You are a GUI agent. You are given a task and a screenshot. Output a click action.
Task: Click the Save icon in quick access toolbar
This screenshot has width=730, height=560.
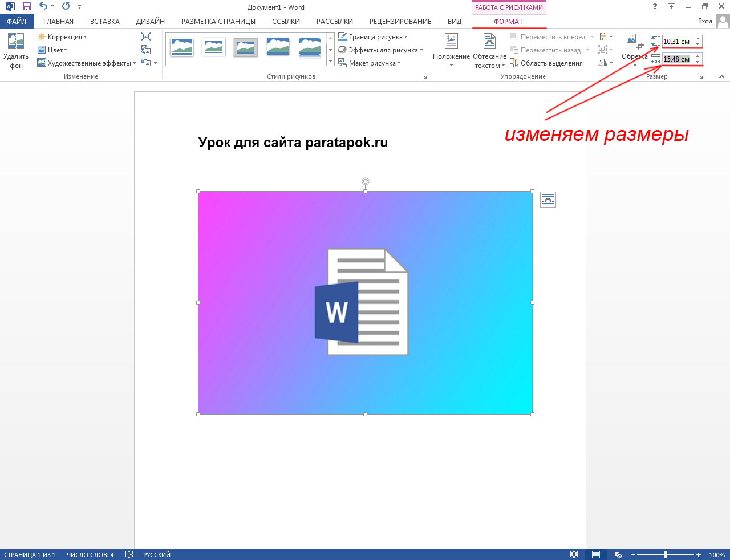(x=26, y=7)
